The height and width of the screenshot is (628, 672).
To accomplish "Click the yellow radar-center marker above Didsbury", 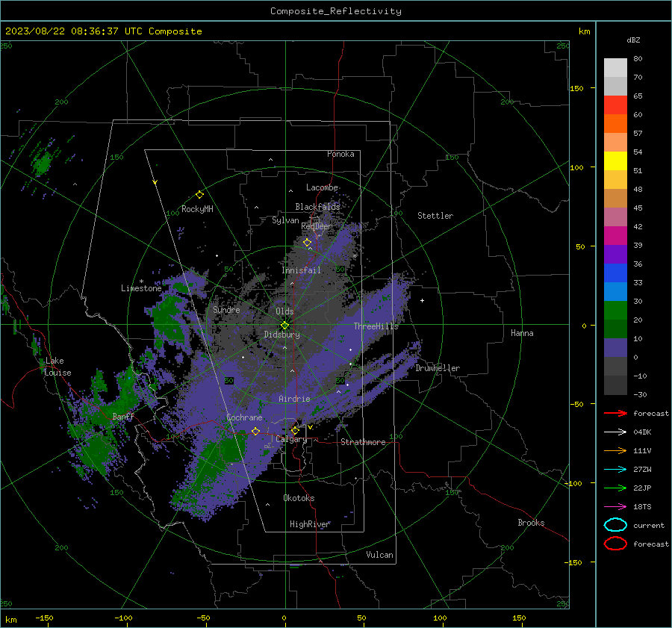I will click(x=284, y=326).
